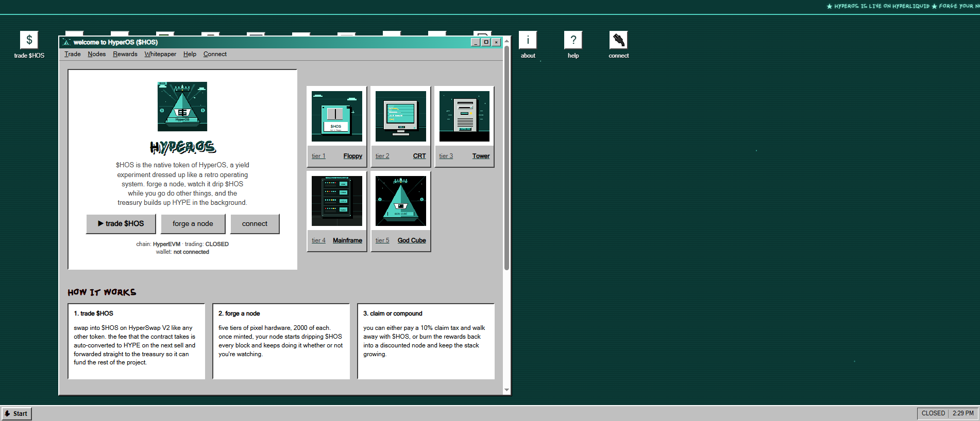Click the forge a node button
The image size is (980, 421).
pos(193,224)
